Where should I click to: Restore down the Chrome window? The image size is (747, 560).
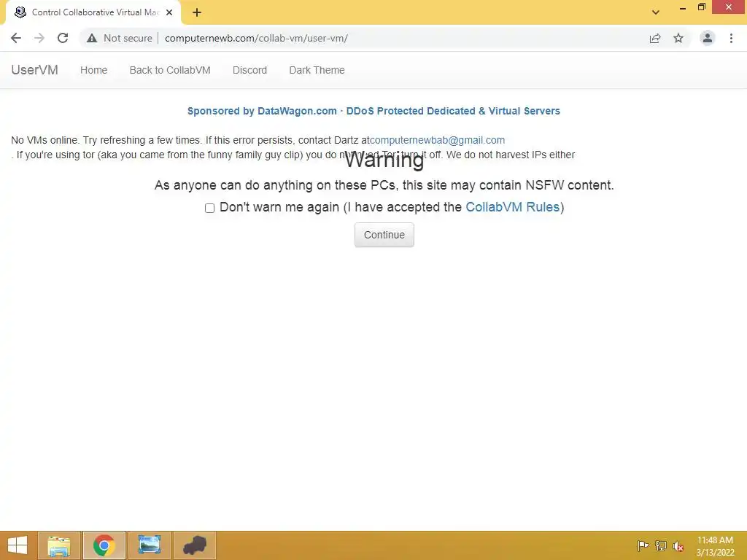[701, 7]
